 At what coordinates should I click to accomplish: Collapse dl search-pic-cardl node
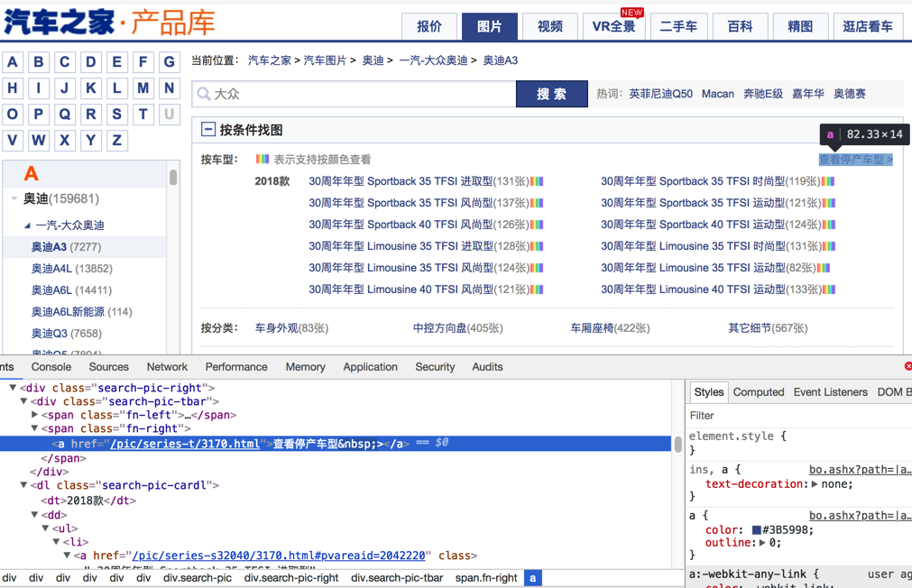23,484
